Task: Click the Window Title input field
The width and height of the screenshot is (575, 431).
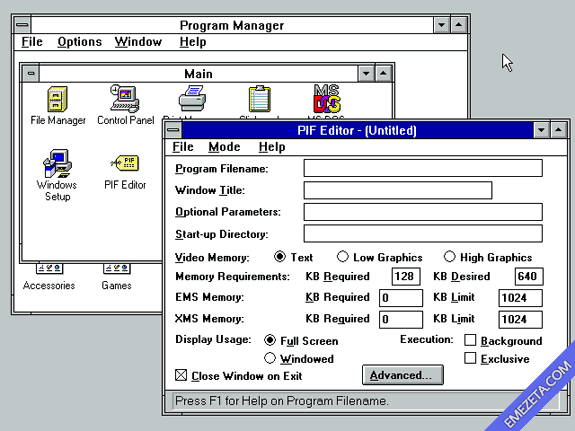Action: tap(398, 190)
